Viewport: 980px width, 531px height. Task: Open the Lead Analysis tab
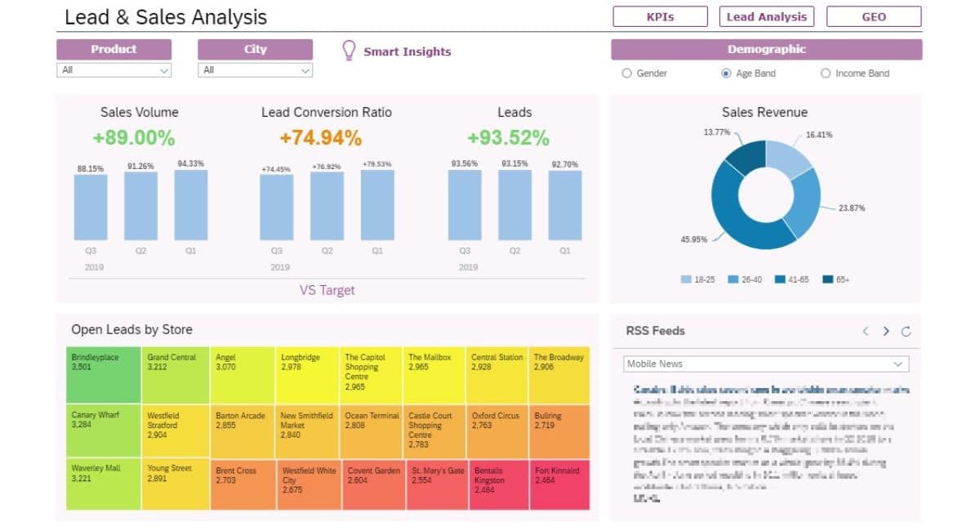click(x=766, y=16)
